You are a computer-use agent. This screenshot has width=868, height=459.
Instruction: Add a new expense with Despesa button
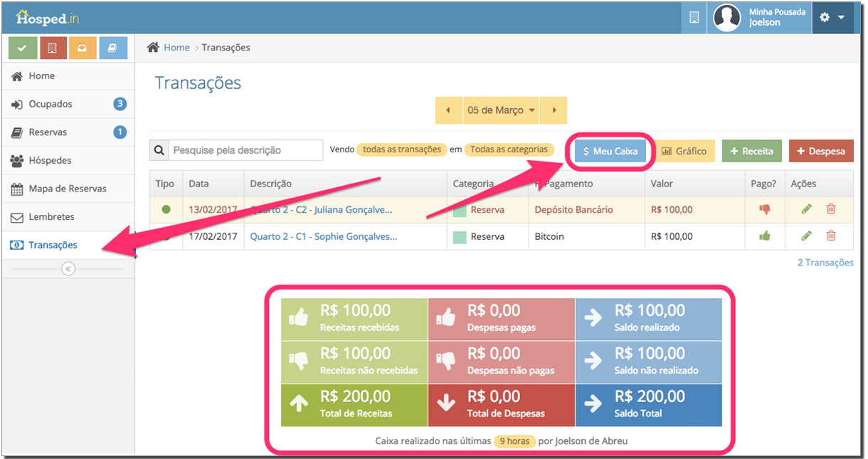point(820,151)
